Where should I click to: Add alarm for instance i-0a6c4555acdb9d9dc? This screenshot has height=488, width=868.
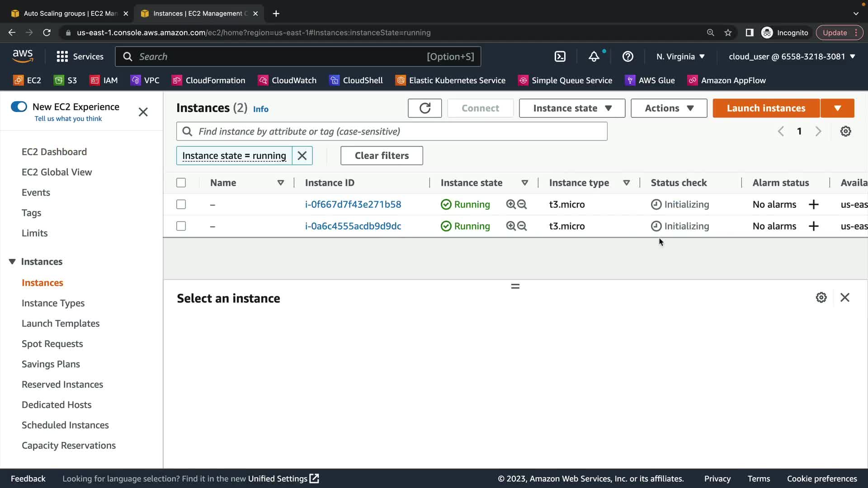pos(813,226)
